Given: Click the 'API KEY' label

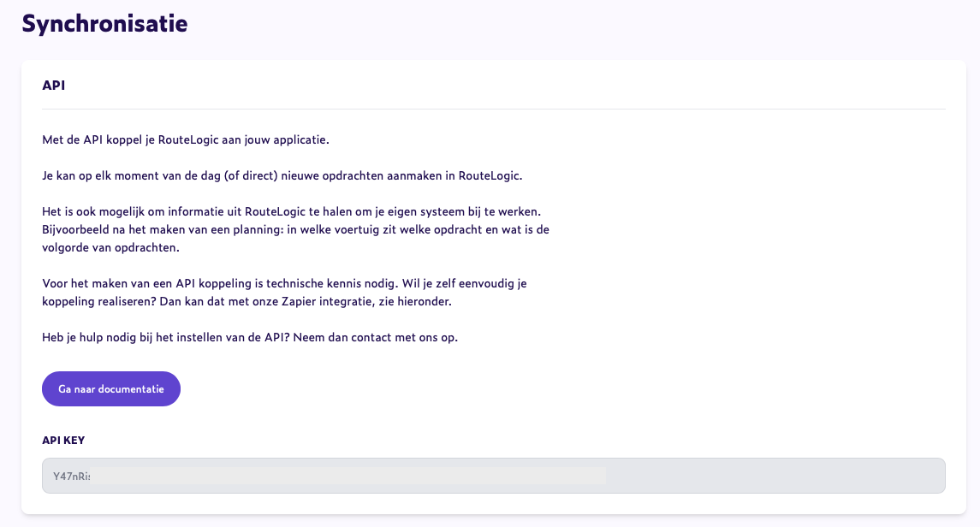Looking at the screenshot, I should (x=63, y=440).
